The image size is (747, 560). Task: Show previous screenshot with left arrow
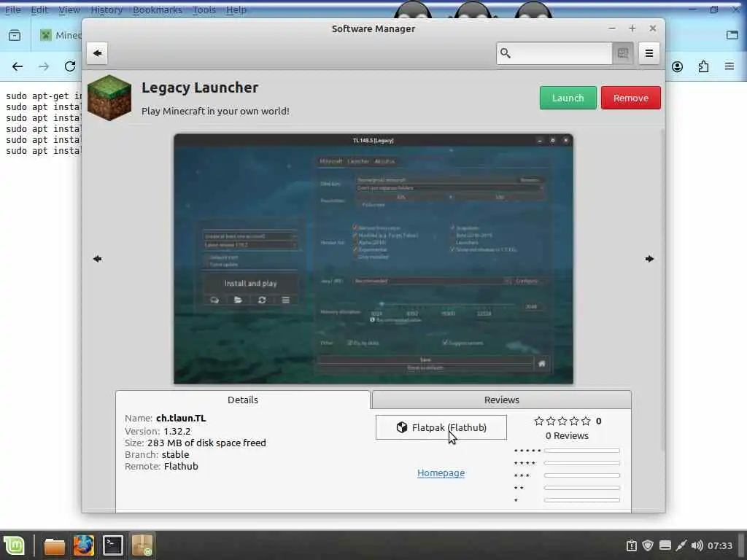(98, 259)
